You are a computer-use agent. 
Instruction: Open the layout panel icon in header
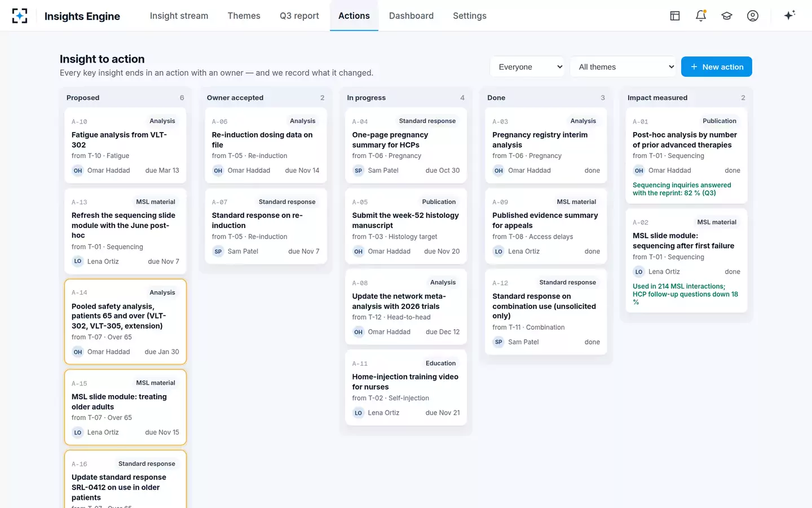(x=675, y=16)
